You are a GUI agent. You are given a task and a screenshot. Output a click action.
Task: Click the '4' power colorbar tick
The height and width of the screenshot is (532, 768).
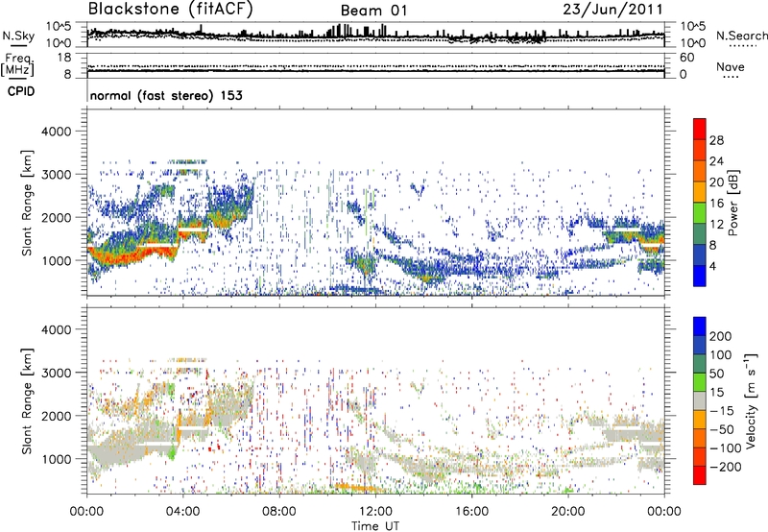pyautogui.click(x=713, y=266)
